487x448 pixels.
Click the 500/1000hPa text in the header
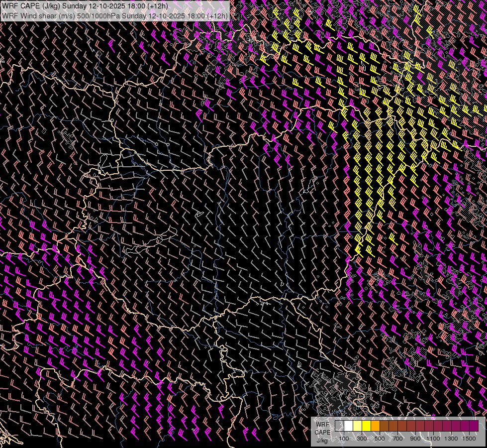tap(98, 15)
